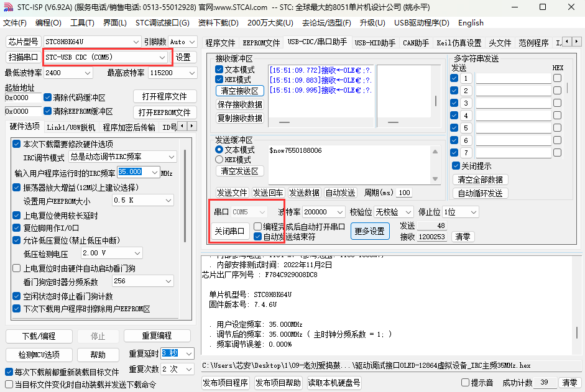Viewport: 585px width, 392px height.
Task: Switch to the Link1/U8W脱机 tab
Action: 71,127
